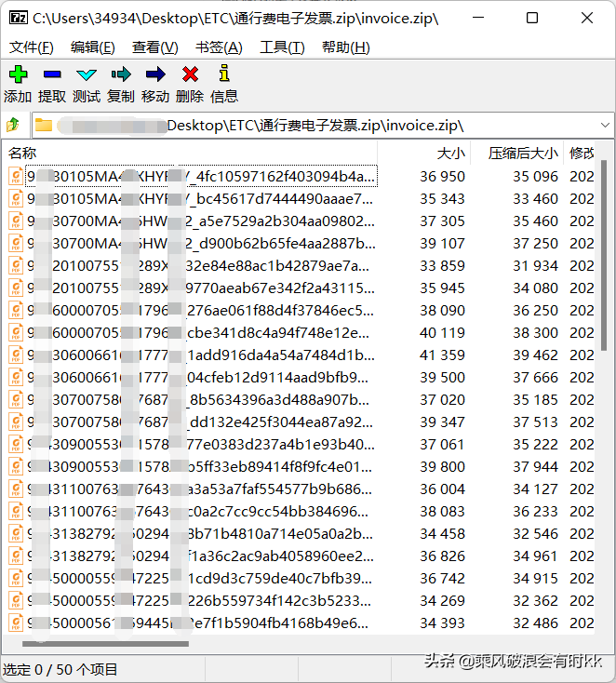The width and height of the screenshot is (616, 683).
Task: Click the Move (移动) arrow icon
Action: pyautogui.click(x=155, y=75)
